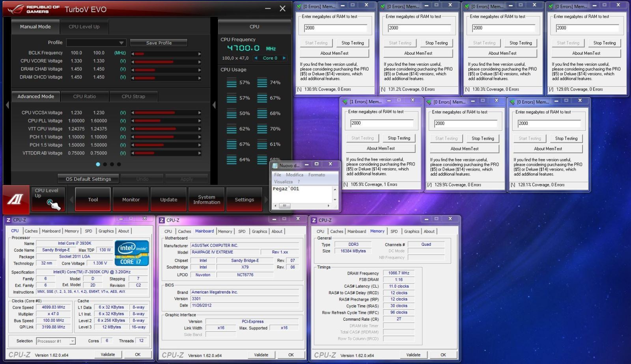Screen dimensions: 631x364
Task: Go to second advanced mode page dot
Action: [x=105, y=164]
